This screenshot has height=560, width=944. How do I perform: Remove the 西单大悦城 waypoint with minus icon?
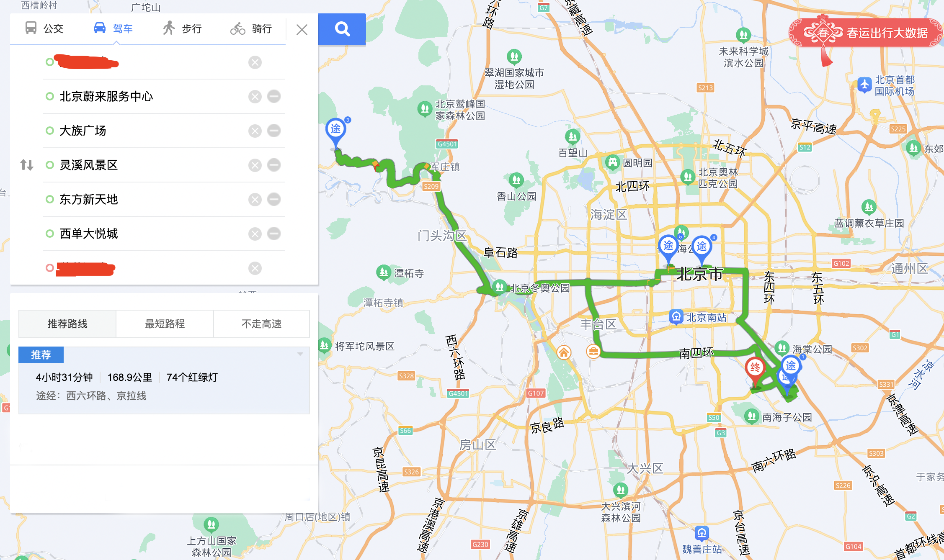[x=274, y=234]
